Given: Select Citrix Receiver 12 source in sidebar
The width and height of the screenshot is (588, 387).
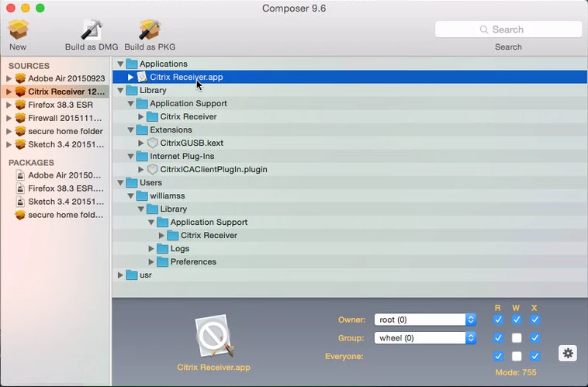Looking at the screenshot, I should [x=55, y=92].
